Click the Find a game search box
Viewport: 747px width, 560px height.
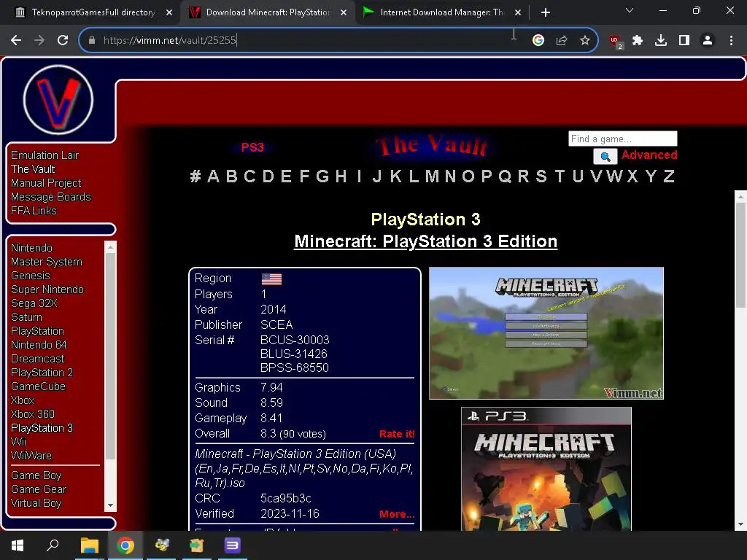click(623, 139)
